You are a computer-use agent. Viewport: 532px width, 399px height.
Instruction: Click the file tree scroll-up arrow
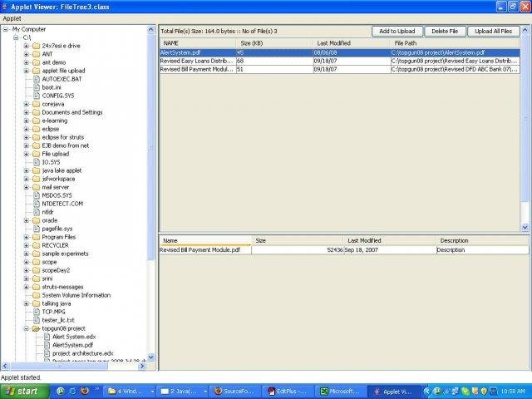(151, 30)
